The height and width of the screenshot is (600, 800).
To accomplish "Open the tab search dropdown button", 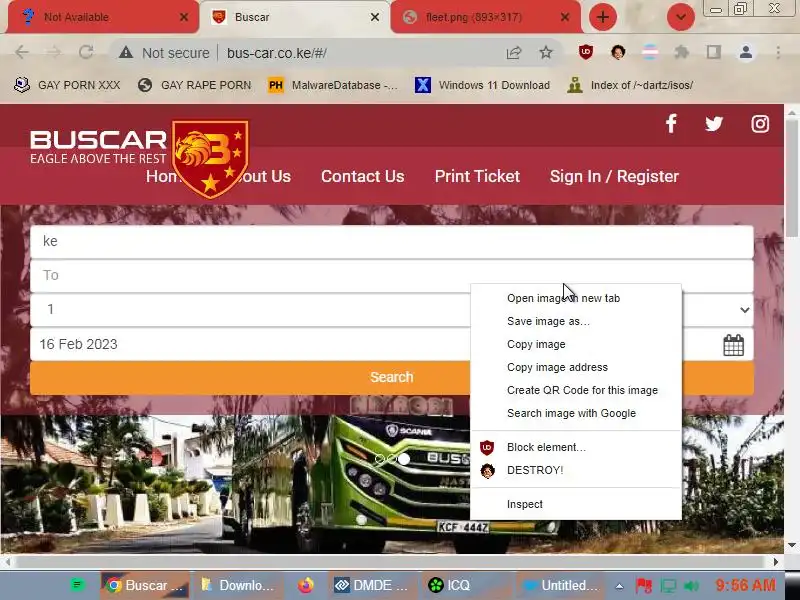I will [681, 17].
